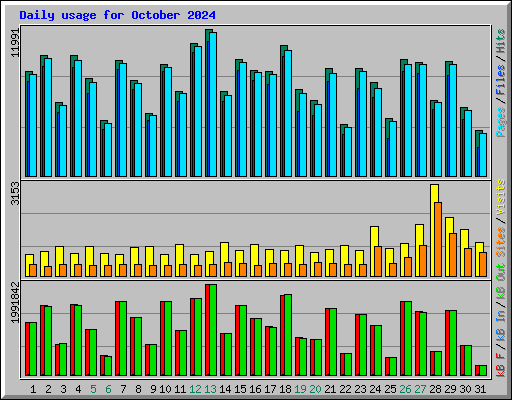Click the green kB bar for day 13

[213, 330]
